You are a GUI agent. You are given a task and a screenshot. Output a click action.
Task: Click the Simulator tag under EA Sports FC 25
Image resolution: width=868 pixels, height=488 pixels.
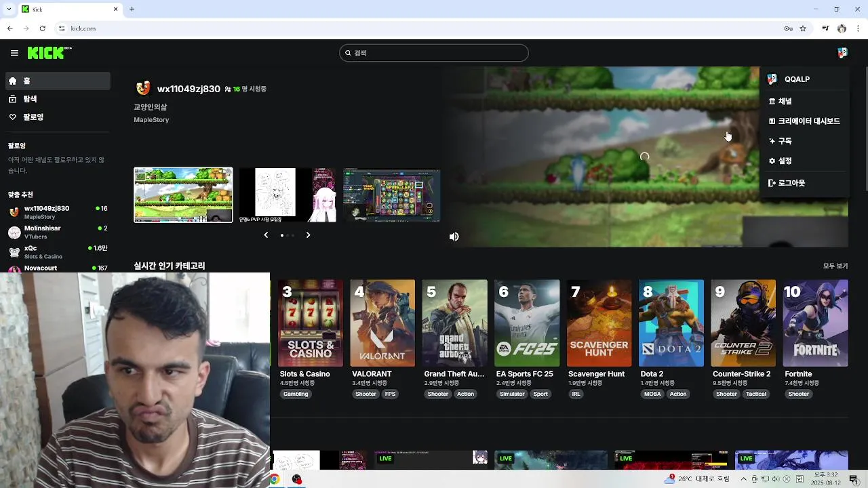click(x=512, y=394)
